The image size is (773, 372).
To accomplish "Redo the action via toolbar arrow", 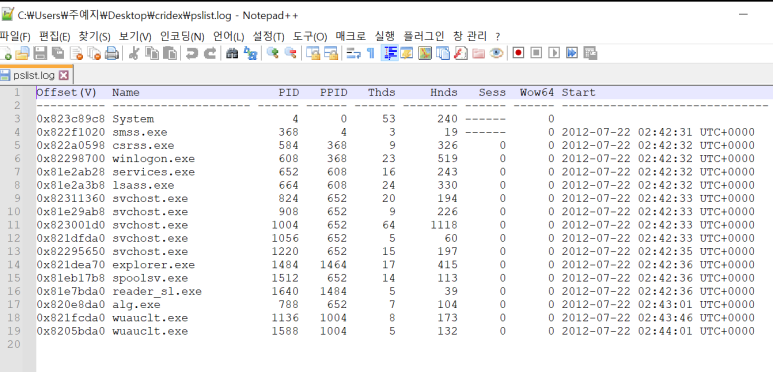I will click(x=210, y=53).
